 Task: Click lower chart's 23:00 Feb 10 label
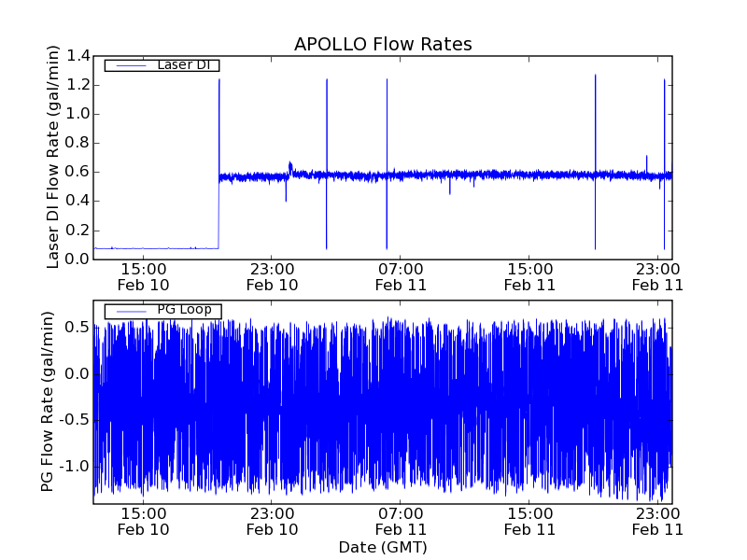tap(272, 522)
